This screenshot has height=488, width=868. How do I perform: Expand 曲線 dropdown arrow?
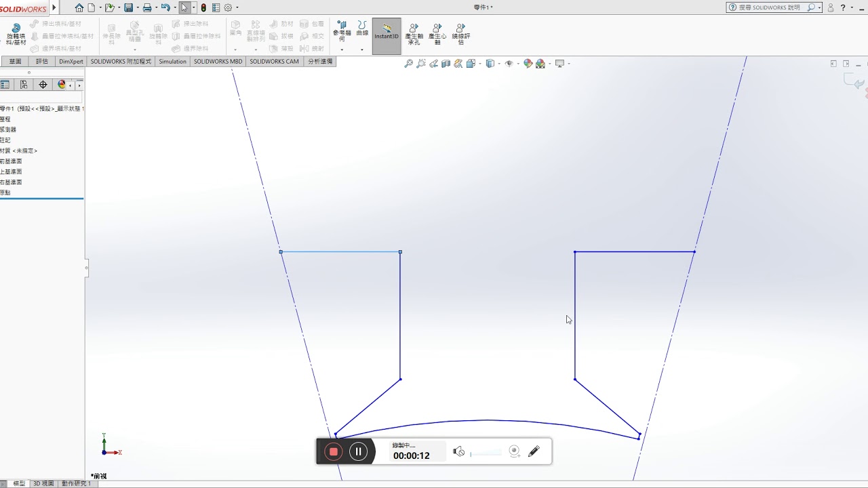362,49
